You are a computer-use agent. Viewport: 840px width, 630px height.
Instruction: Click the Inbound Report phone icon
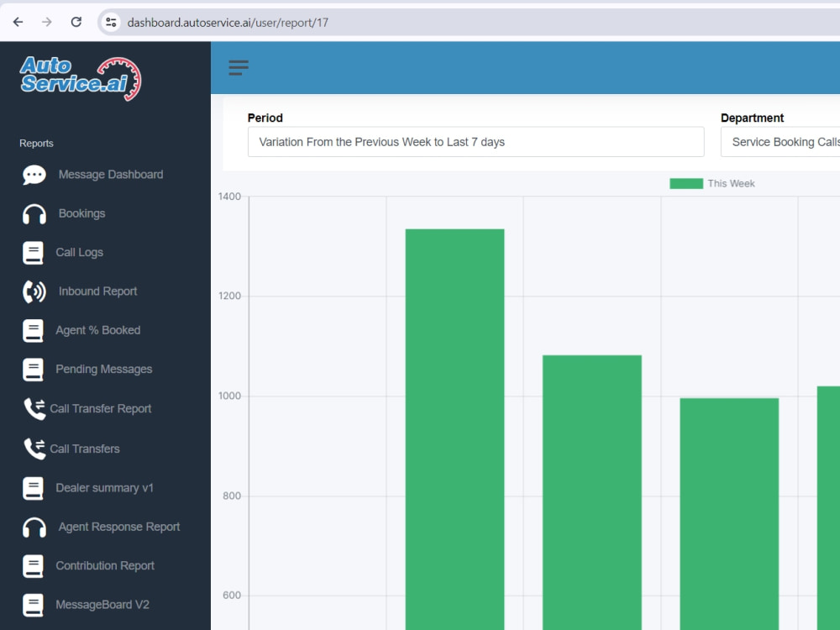[34, 291]
